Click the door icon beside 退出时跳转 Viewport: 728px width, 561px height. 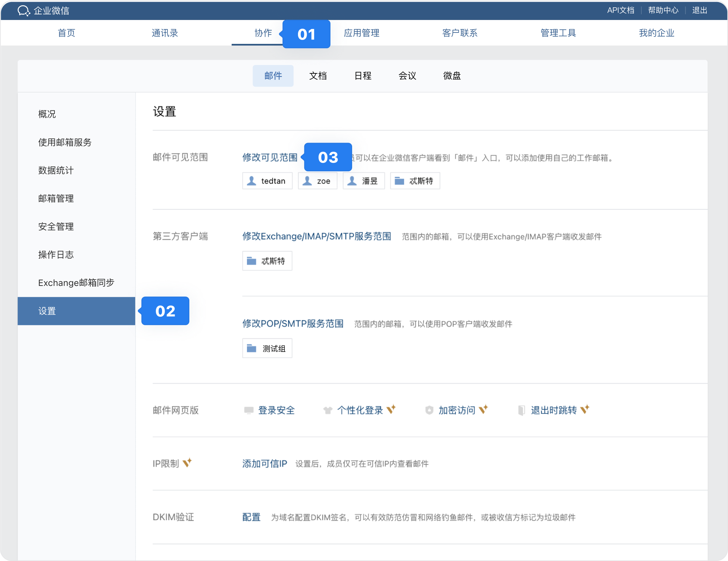click(x=522, y=410)
